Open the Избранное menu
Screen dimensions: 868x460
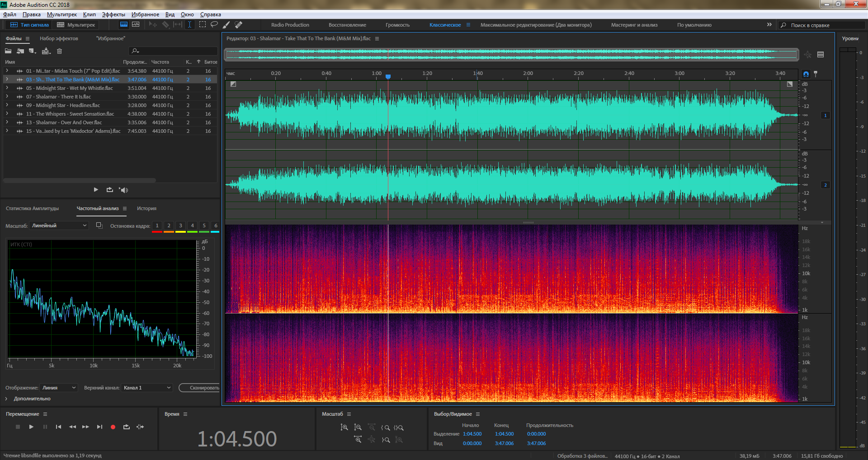pos(145,14)
